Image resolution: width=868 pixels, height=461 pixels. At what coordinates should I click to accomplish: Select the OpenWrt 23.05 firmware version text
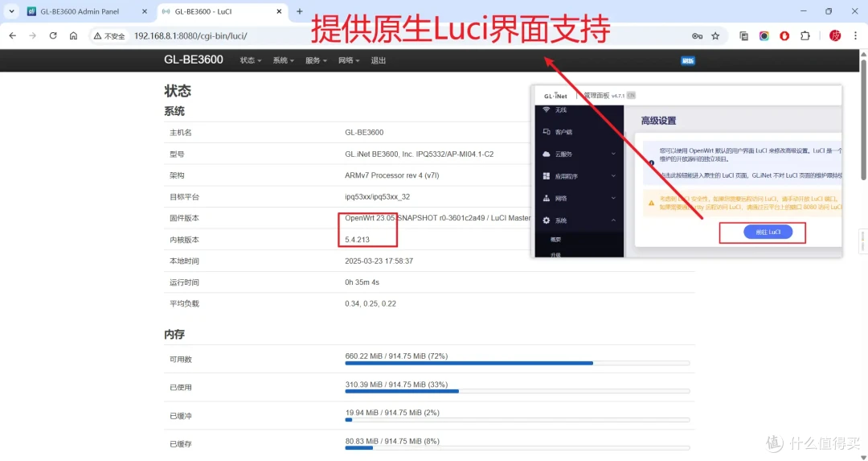point(437,218)
